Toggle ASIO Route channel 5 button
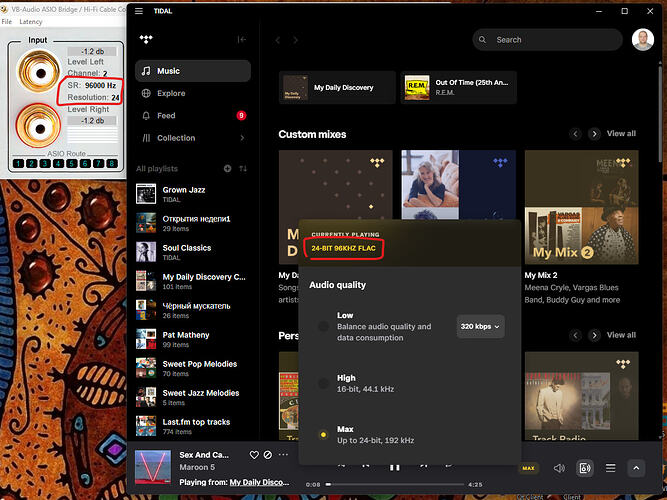The width and height of the screenshot is (667, 500). 72,163
